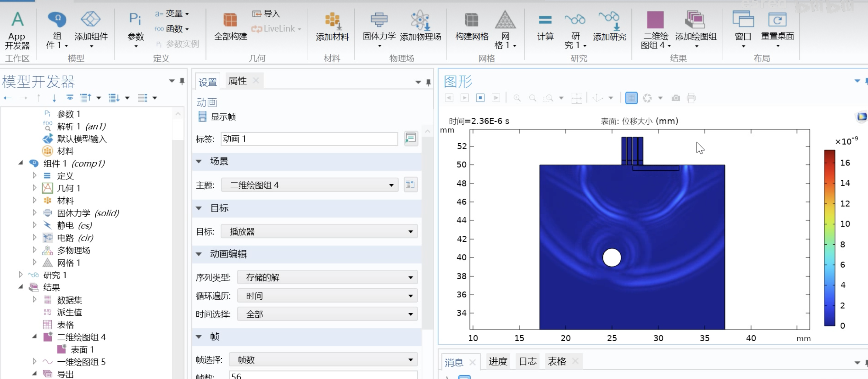The height and width of the screenshot is (379, 868).
Task: Toggle the grid display button in graphics toolbar
Action: (x=631, y=98)
